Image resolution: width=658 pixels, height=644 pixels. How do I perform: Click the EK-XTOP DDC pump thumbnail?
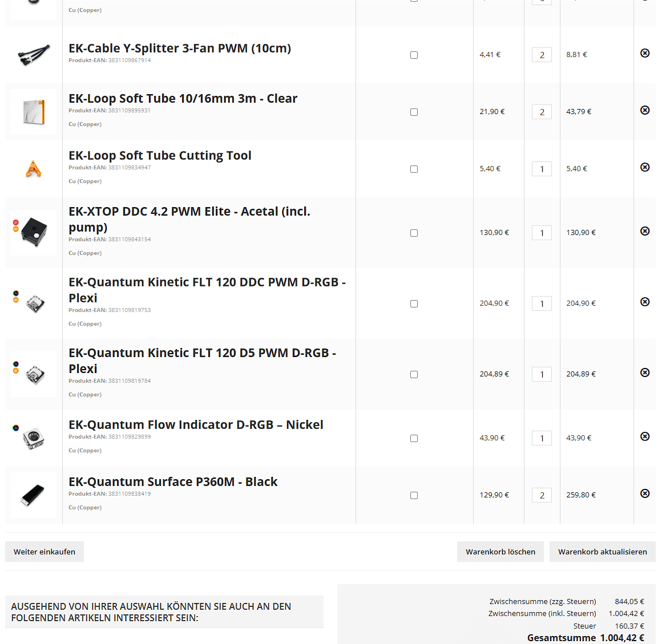[34, 233]
